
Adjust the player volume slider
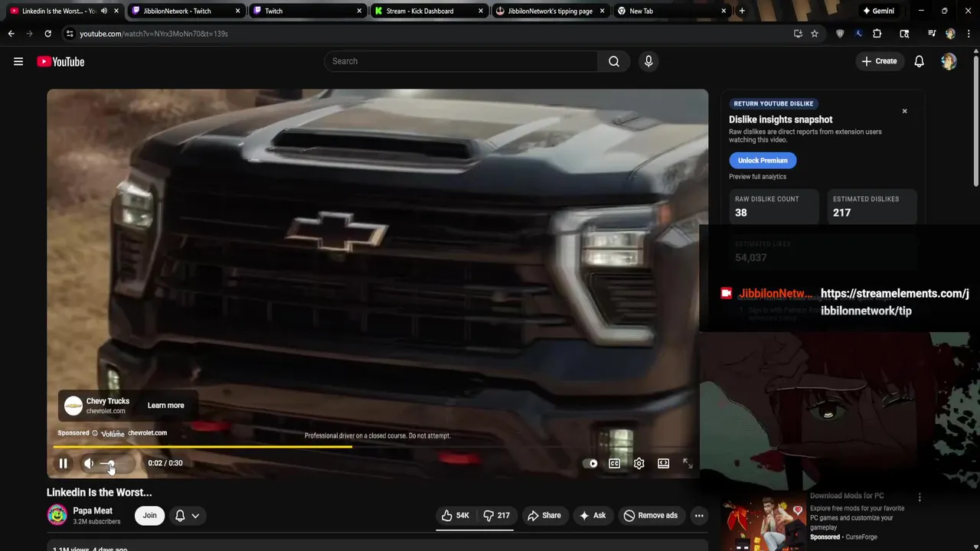[117, 463]
